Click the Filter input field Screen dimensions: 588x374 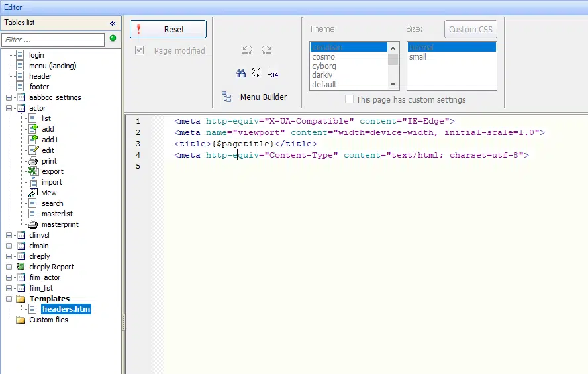tap(53, 40)
